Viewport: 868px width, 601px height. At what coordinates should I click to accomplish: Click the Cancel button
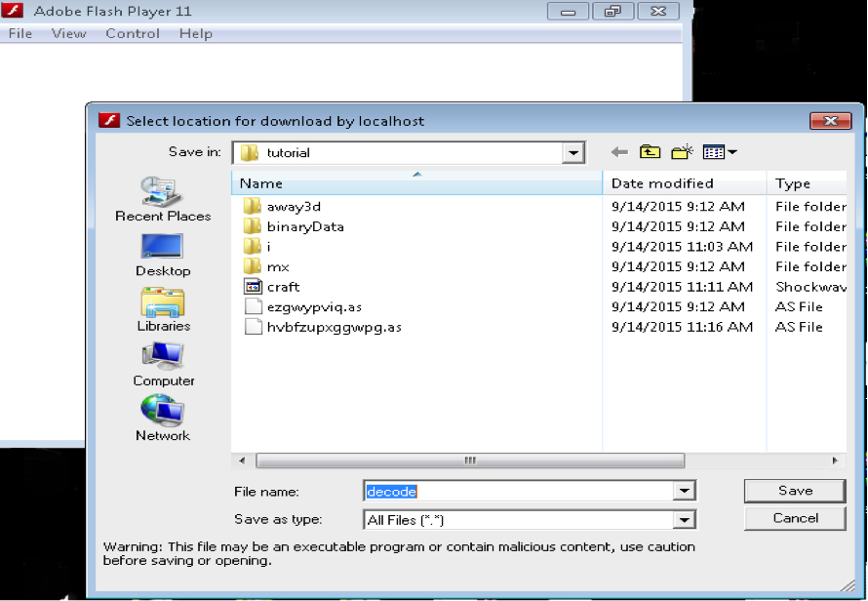795,518
